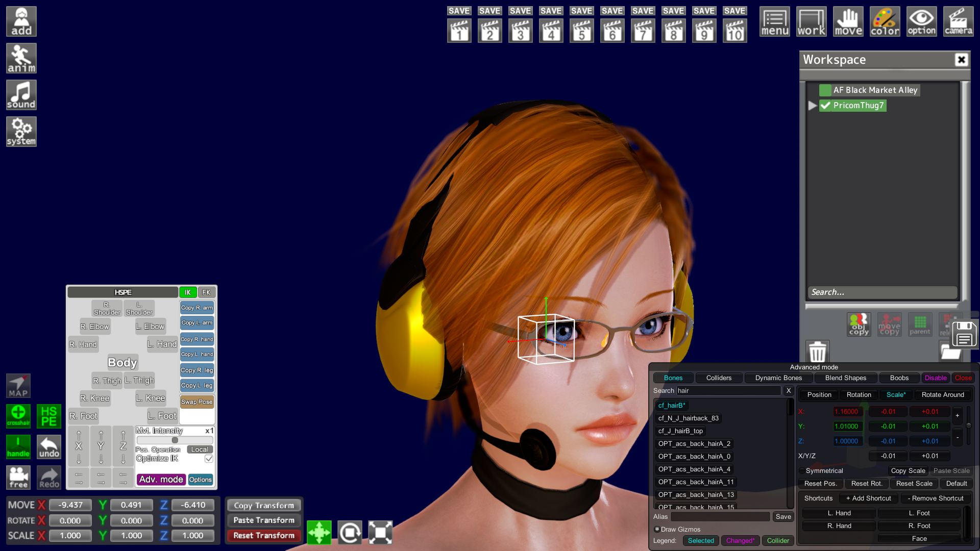Click the undo arrow icon
This screenshot has width=980, height=551.
[x=49, y=447]
